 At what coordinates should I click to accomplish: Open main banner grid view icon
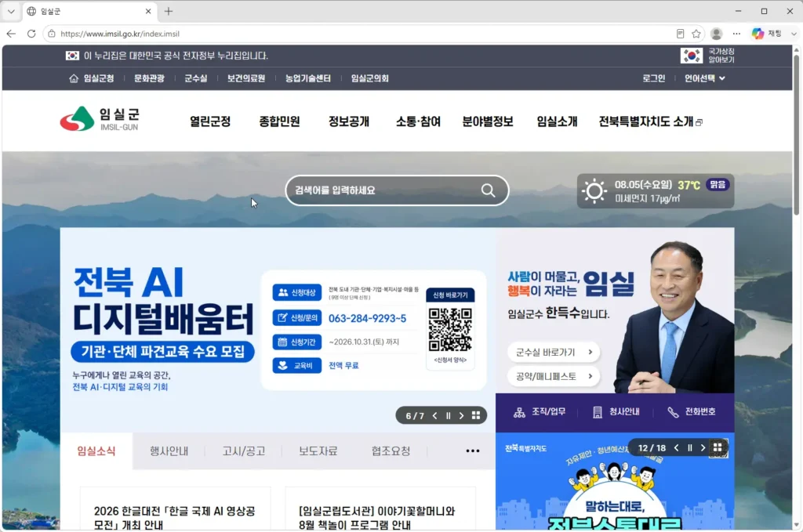(x=476, y=415)
